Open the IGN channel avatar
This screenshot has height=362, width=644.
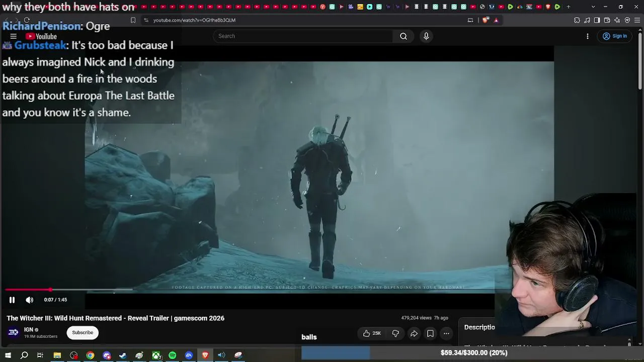tap(14, 332)
